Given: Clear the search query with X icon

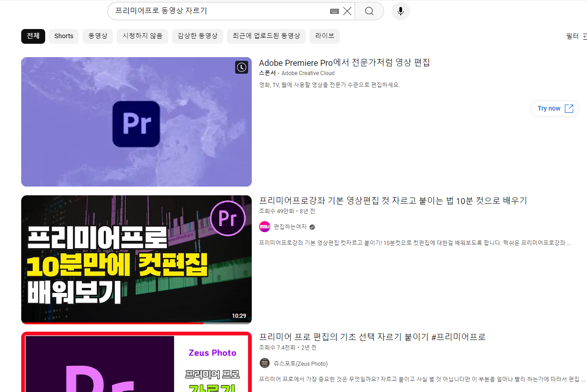Looking at the screenshot, I should (x=347, y=11).
